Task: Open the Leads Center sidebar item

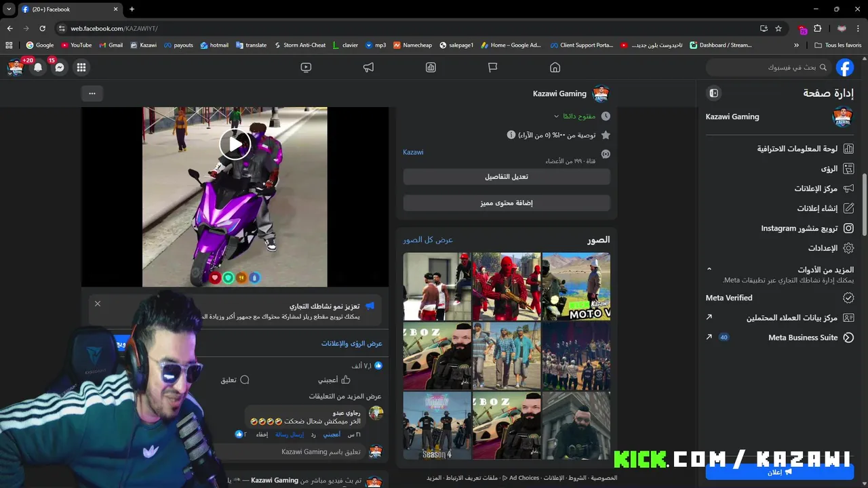Action: 780,317
